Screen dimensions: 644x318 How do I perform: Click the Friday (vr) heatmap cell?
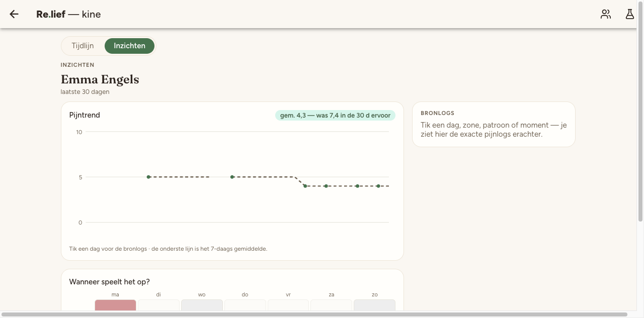pos(288,305)
